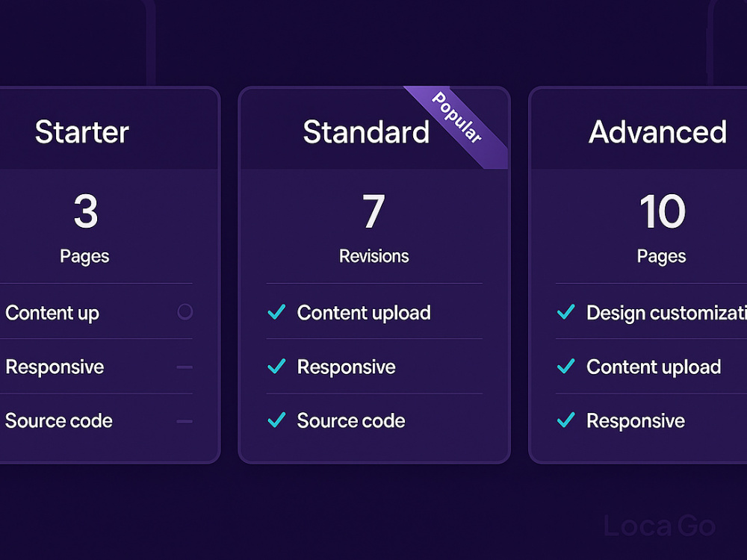Click the checkmark beside Design customization in Advanced
The height and width of the screenshot is (560, 747).
[566, 312]
